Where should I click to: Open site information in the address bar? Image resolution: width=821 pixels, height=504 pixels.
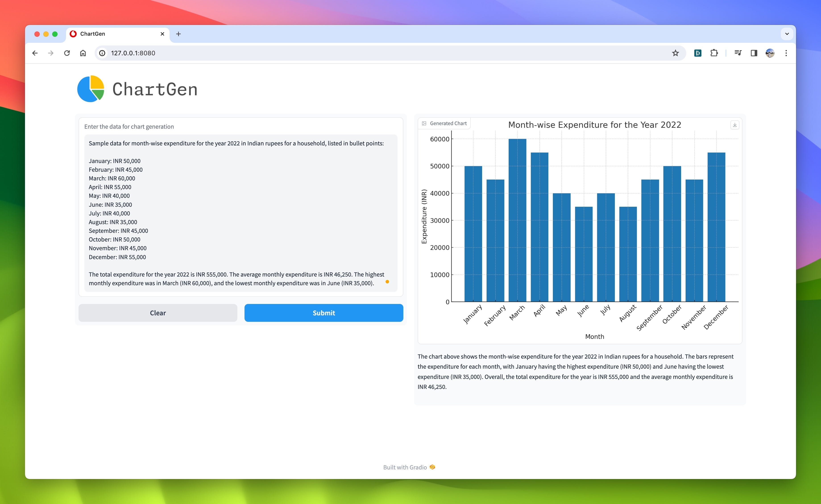point(102,53)
